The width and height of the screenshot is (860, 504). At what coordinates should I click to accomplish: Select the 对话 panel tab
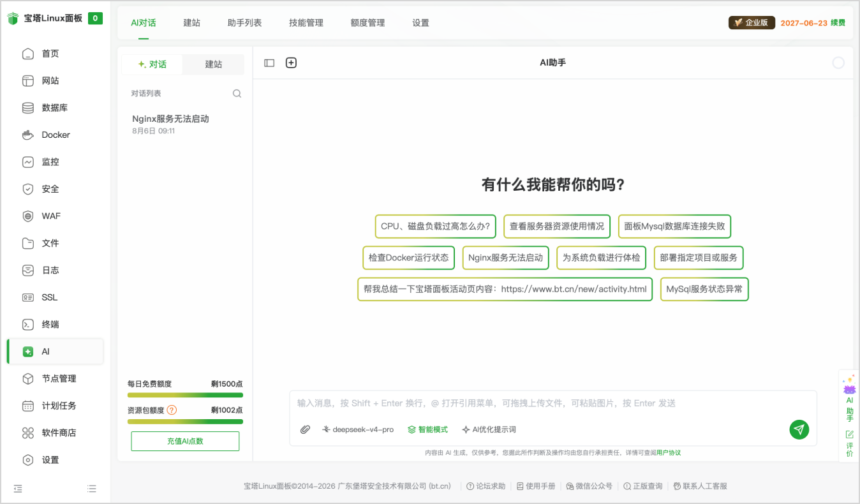(x=152, y=64)
